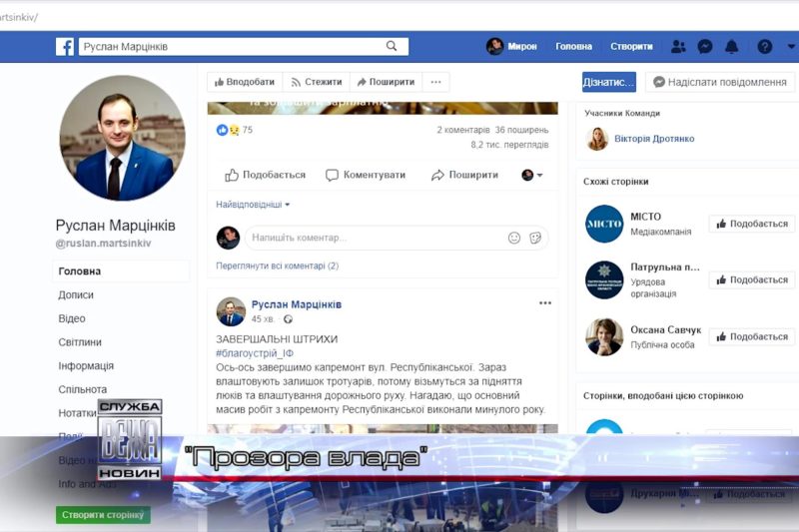Click the search magnifier icon

coord(392,46)
